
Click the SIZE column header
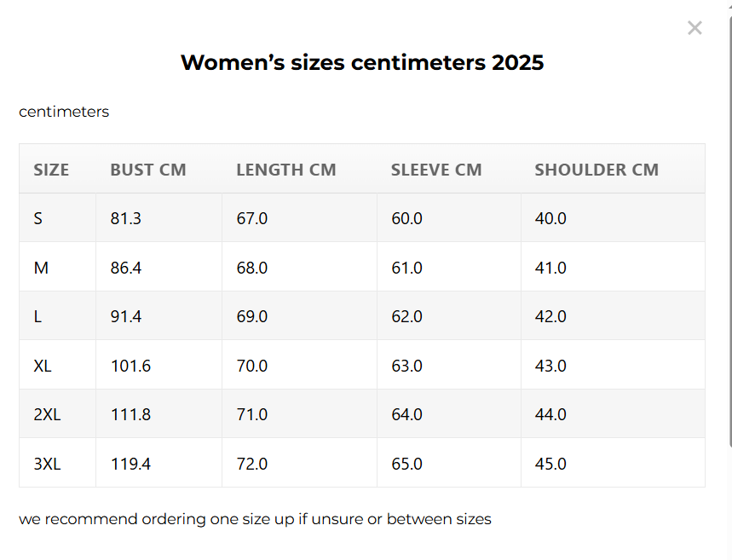pos(51,170)
